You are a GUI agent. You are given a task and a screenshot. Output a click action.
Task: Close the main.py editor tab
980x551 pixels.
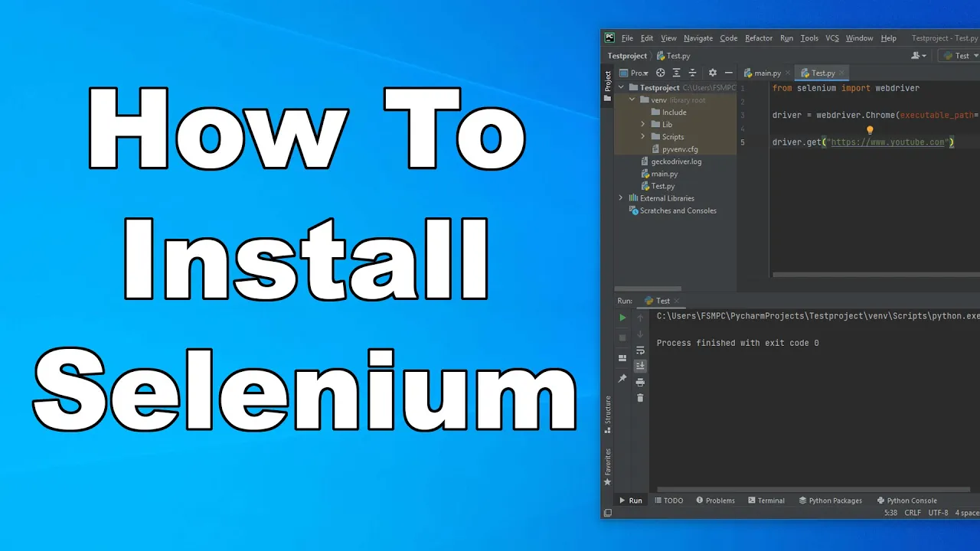(787, 73)
